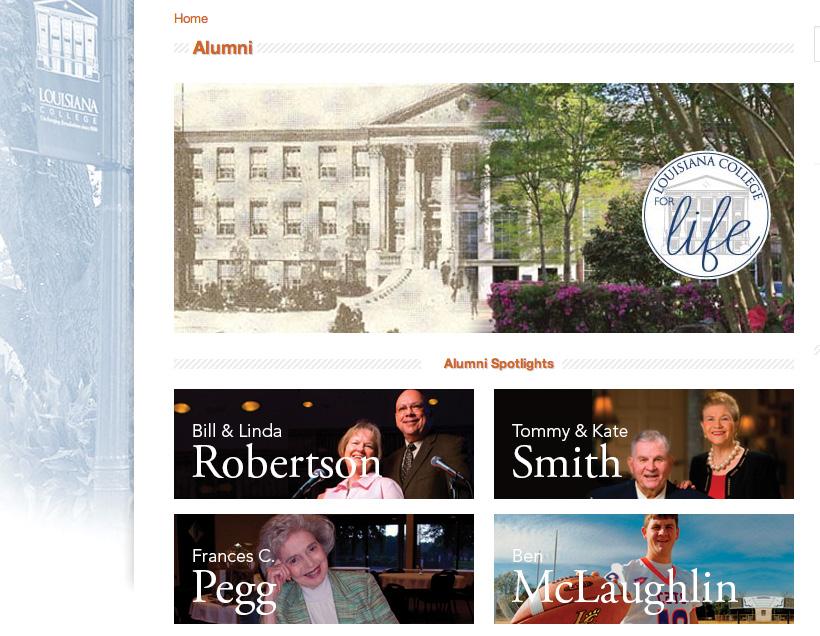Click the Louisiana College banner logo in sidebar

pos(69,110)
